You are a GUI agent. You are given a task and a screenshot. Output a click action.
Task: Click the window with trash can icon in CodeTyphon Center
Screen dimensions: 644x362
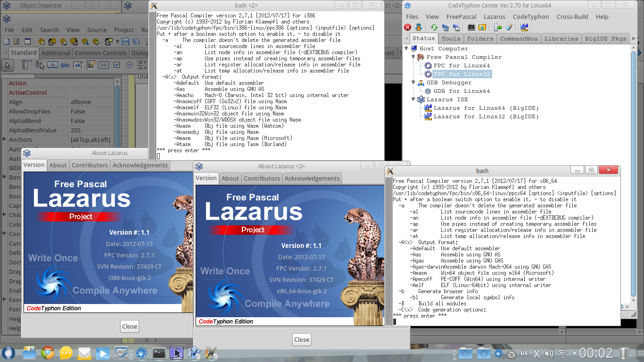(446, 27)
